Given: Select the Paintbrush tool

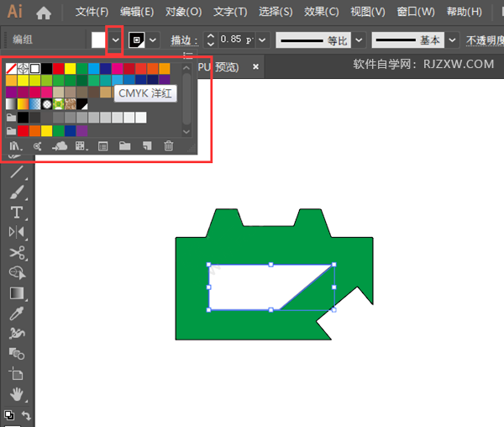Looking at the screenshot, I should click(17, 192).
